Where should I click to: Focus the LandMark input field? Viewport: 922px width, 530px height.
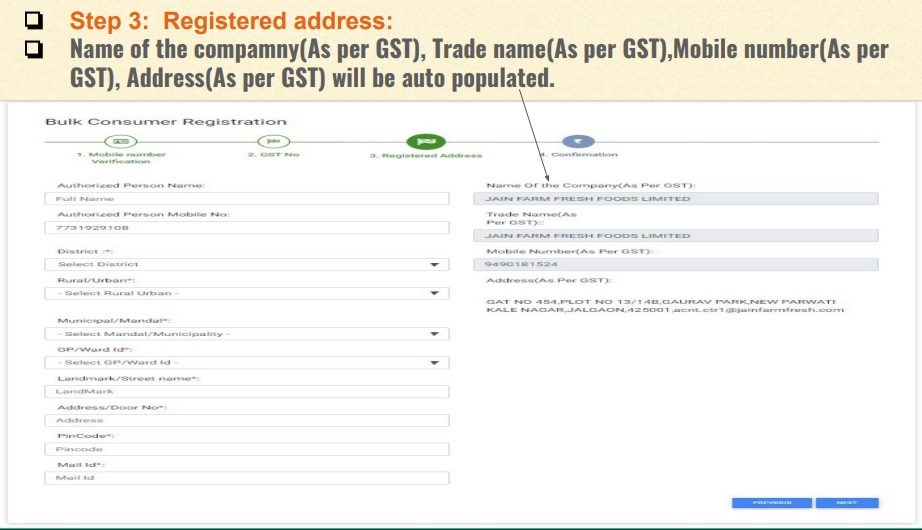[247, 391]
